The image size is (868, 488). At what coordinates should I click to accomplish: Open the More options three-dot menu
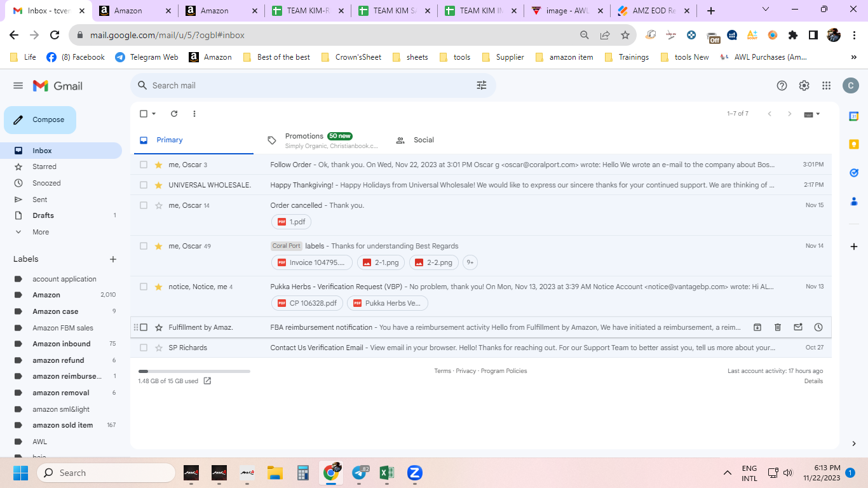coord(194,114)
